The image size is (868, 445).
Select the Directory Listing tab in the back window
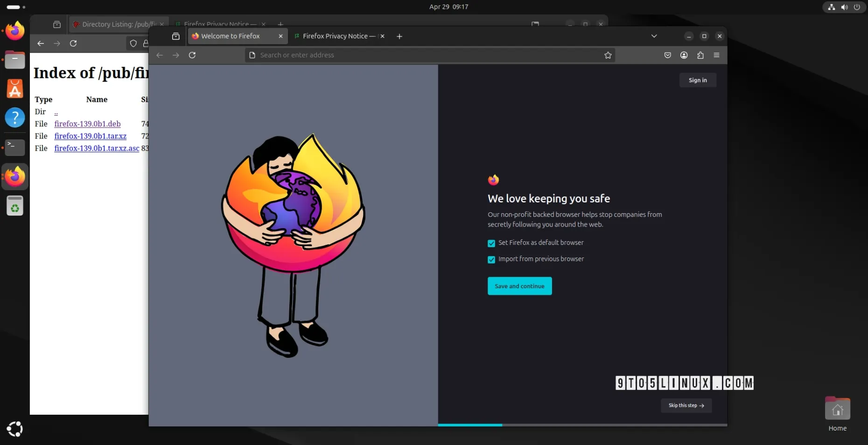(119, 24)
